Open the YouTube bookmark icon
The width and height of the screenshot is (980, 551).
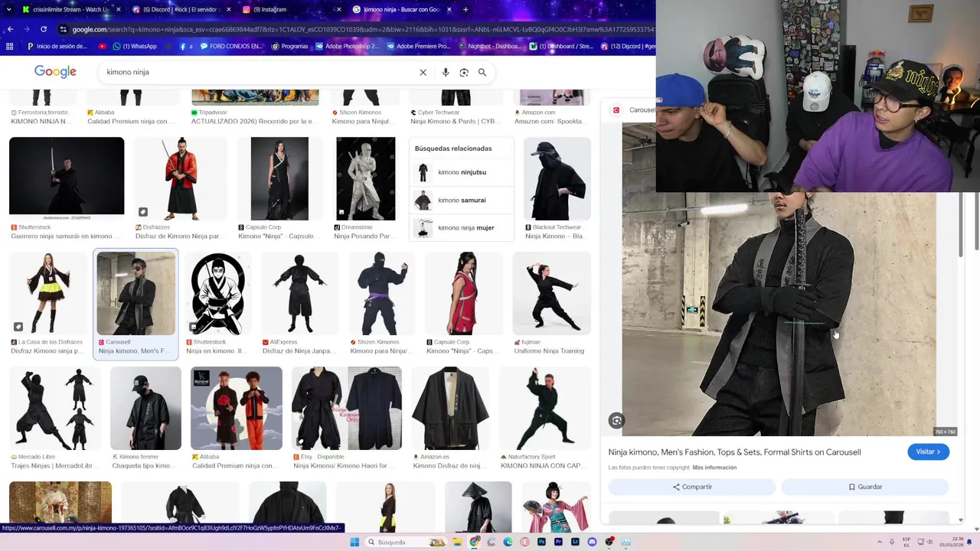(102, 46)
